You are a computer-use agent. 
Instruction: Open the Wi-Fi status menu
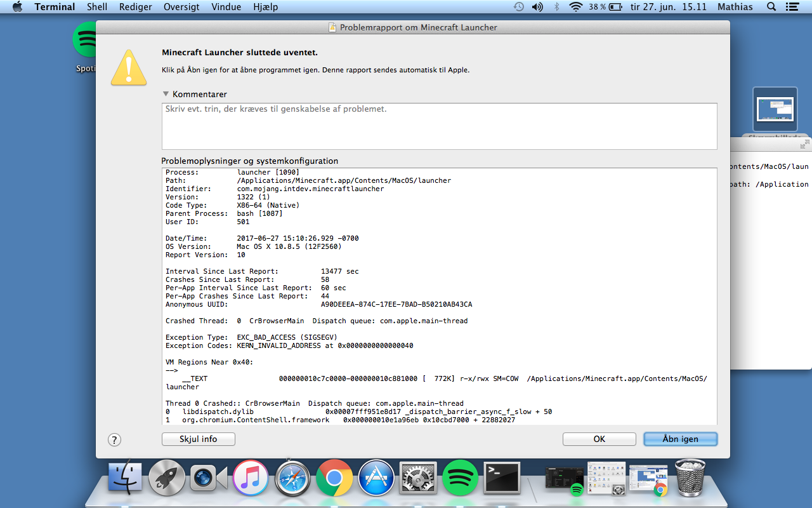pyautogui.click(x=575, y=7)
